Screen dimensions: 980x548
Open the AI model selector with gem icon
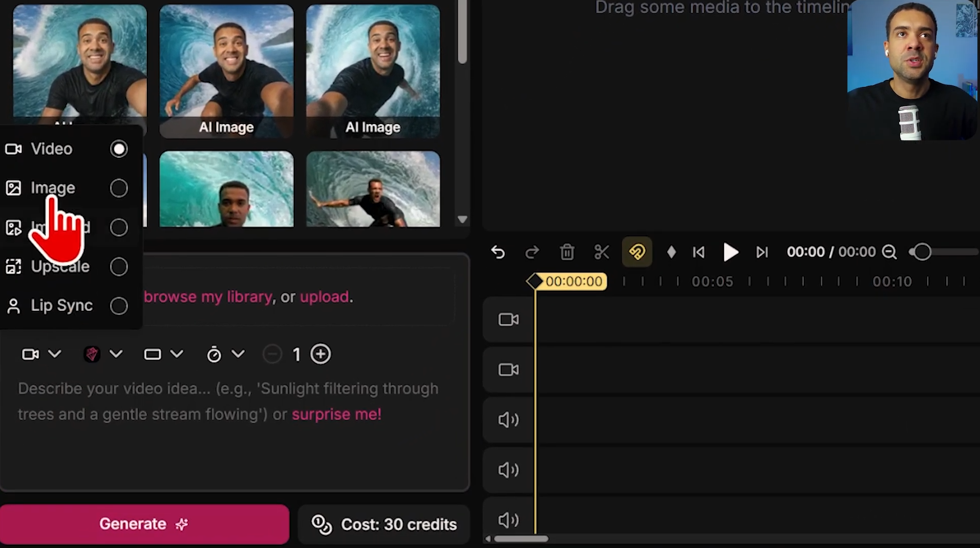click(x=92, y=354)
